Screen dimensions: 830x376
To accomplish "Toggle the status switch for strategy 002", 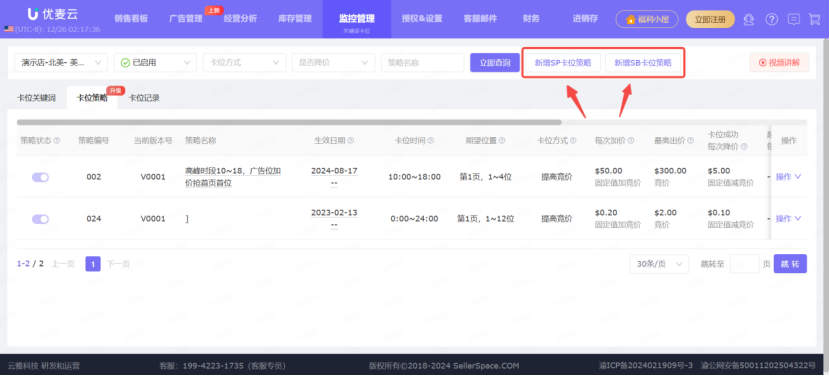I will click(40, 177).
